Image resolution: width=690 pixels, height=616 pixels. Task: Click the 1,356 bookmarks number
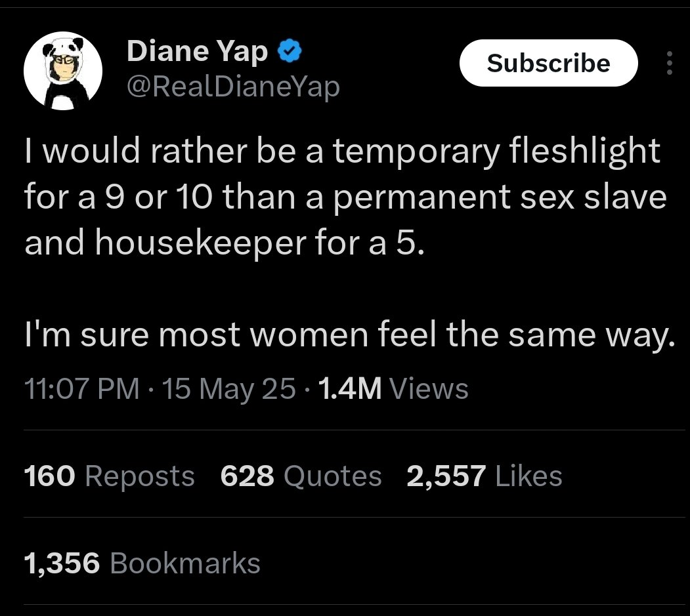(x=61, y=563)
